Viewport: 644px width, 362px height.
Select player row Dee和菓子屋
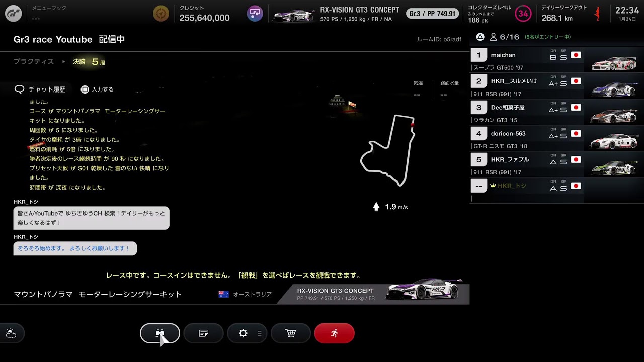point(557,112)
